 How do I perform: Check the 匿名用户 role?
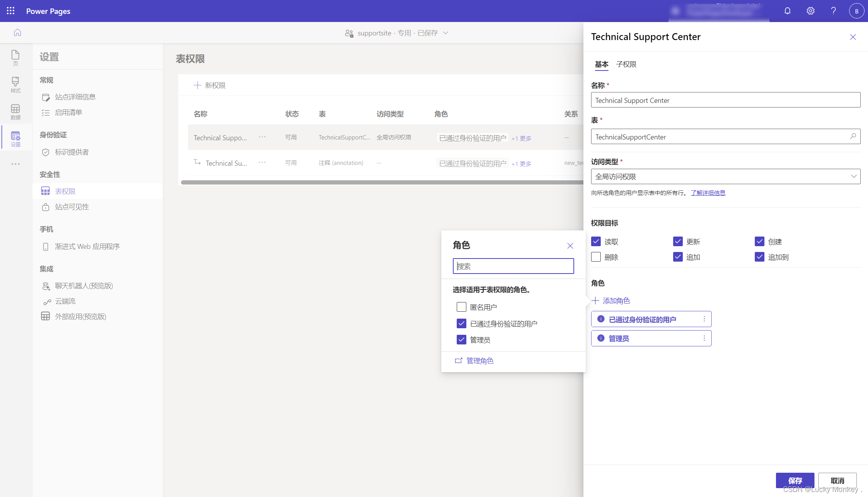(x=461, y=307)
